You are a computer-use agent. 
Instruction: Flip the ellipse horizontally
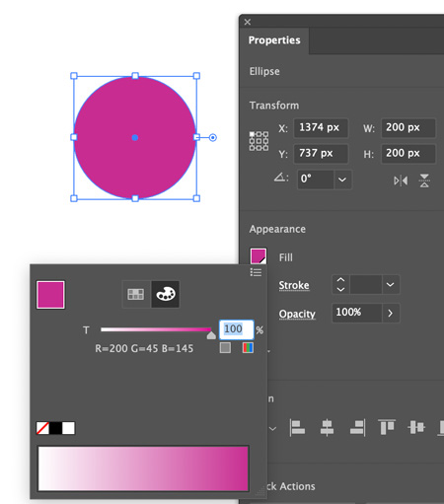coord(401,180)
